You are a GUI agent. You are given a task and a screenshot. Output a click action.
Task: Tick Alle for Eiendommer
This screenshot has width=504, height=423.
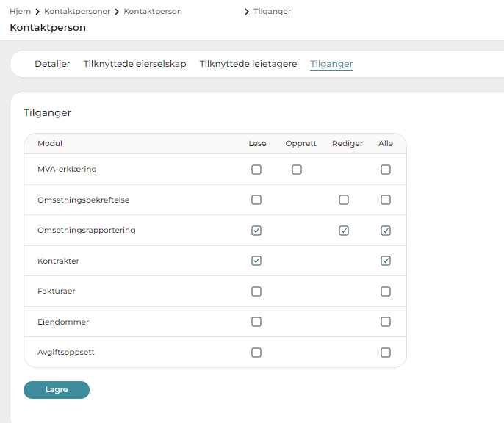[386, 322]
